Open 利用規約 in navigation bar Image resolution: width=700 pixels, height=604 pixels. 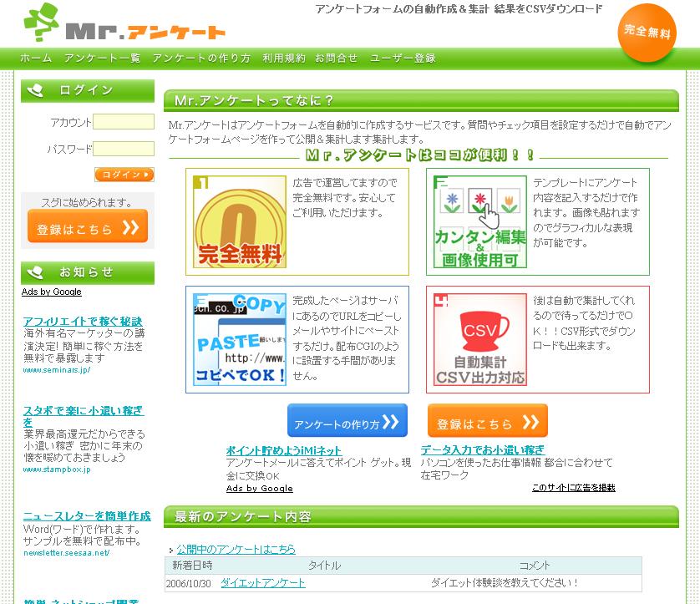click(283, 58)
